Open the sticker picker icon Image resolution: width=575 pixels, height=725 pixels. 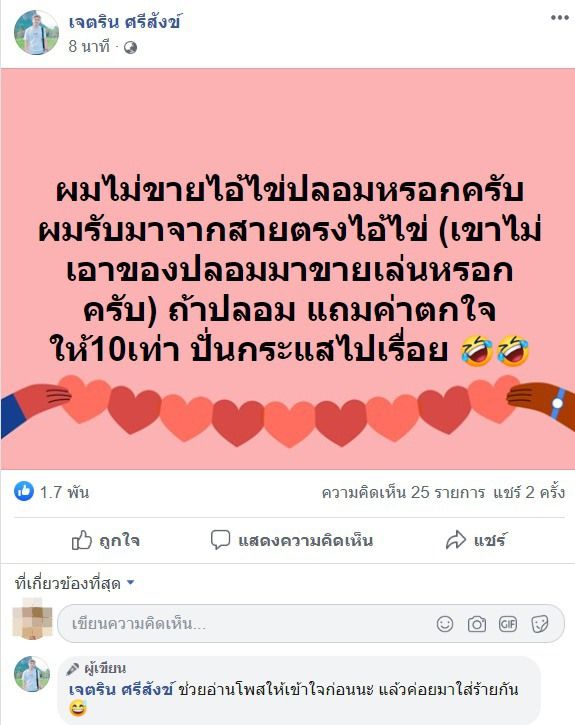tap(539, 624)
